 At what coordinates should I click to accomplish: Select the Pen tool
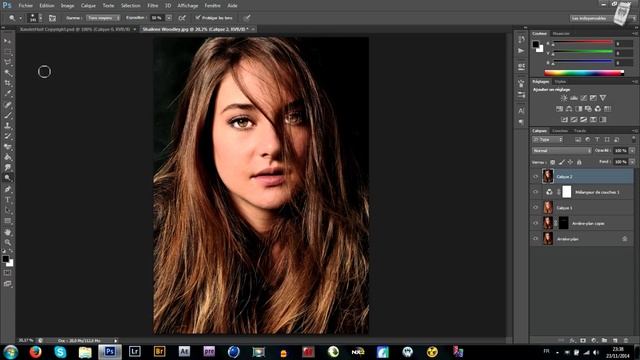[x=7, y=189]
